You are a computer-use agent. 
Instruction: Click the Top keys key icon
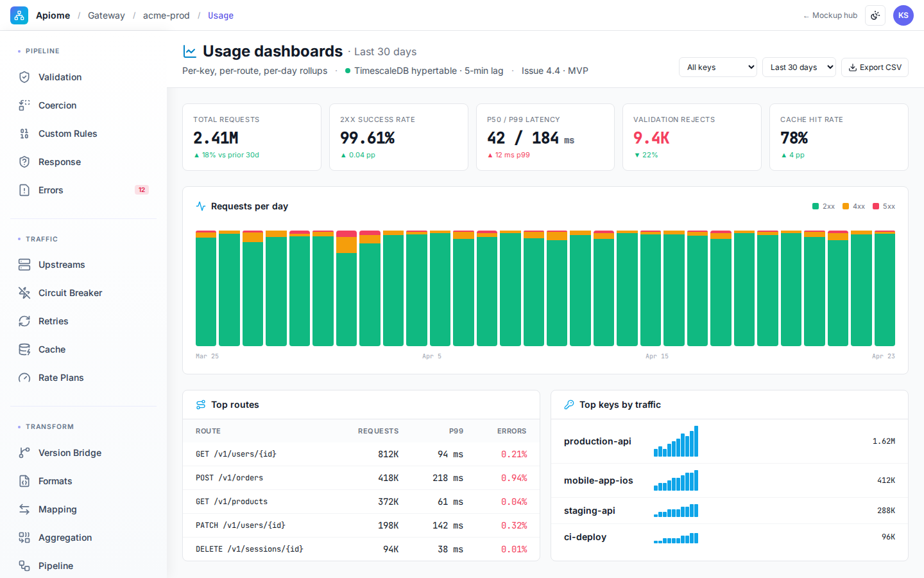569,405
